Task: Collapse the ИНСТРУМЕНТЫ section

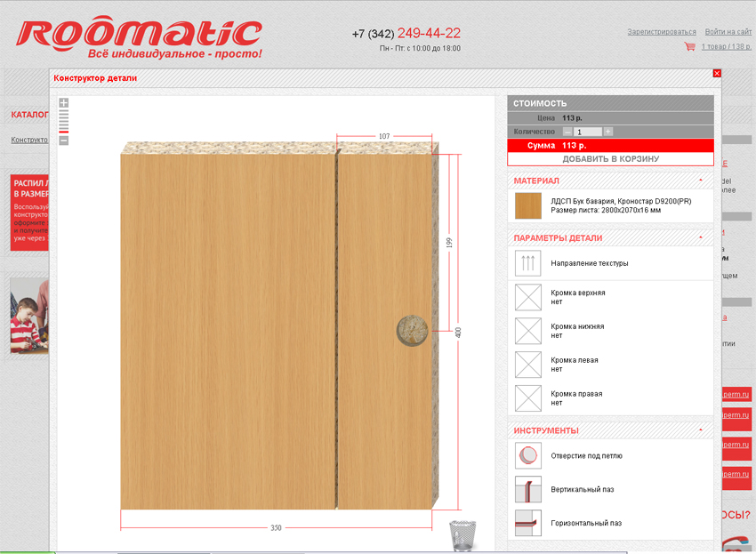Action: pyautogui.click(x=701, y=430)
